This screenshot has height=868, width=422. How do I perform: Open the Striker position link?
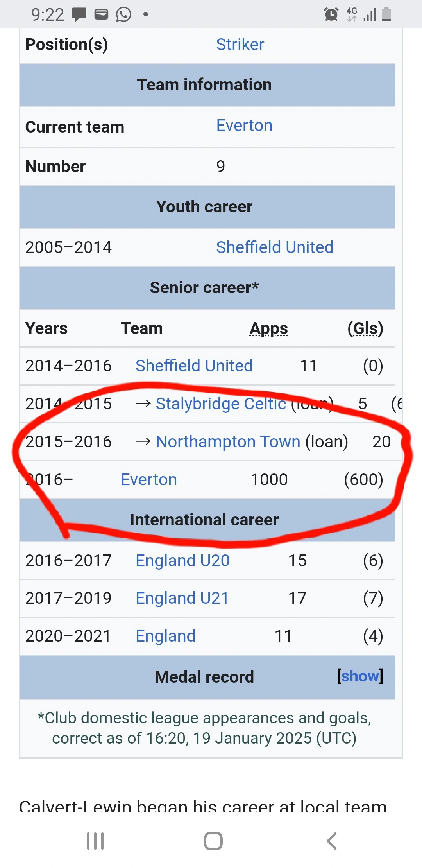click(240, 45)
